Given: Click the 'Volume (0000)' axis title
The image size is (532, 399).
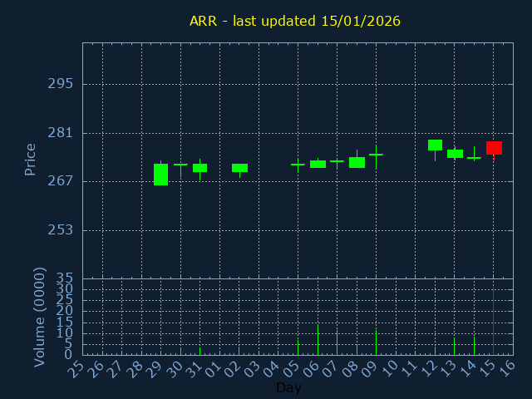Looking at the screenshot, I should pyautogui.click(x=39, y=317).
